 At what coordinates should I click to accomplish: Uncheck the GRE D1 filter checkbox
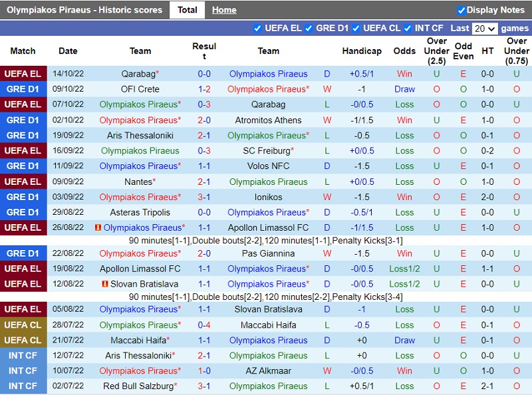click(309, 29)
